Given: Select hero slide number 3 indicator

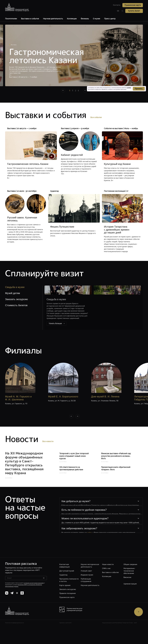Looking at the screenshot, I should coord(75,91).
